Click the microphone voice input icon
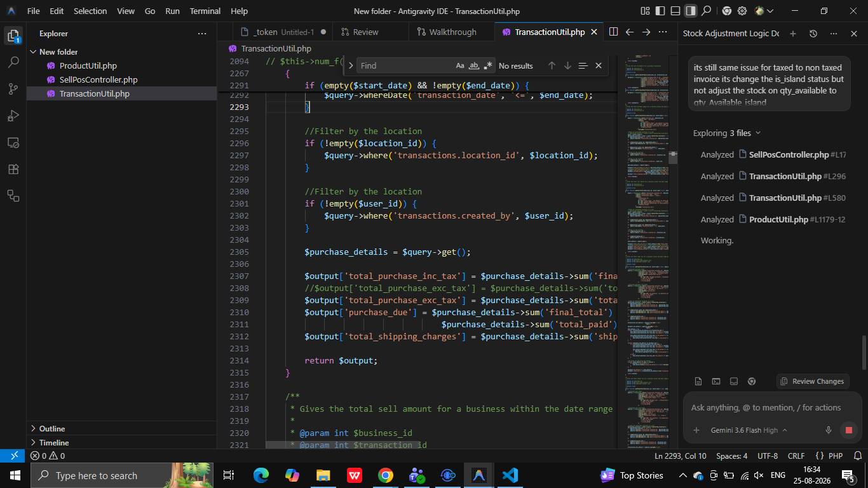Screen dimensions: 868x488 tap(828, 430)
